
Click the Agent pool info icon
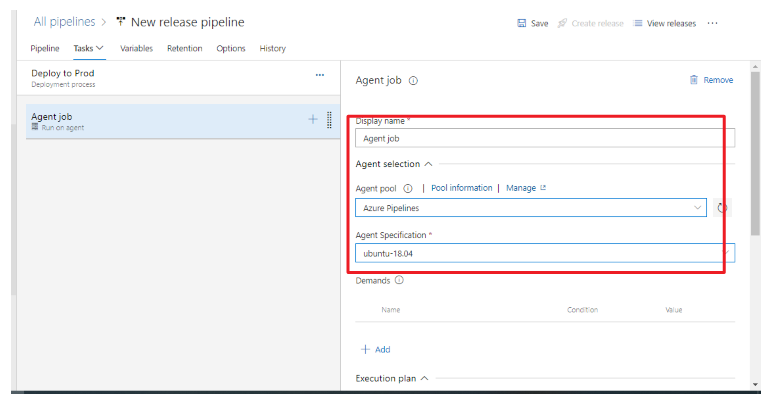[408, 188]
